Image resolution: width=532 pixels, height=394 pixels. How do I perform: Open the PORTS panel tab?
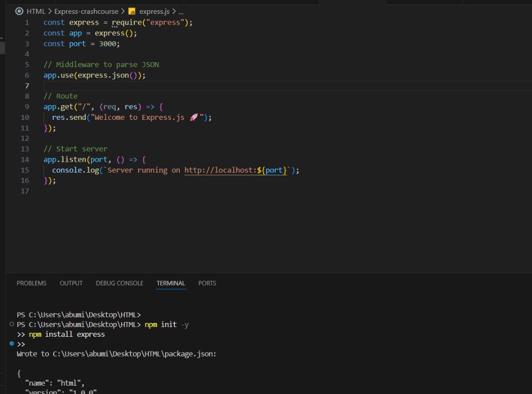207,283
